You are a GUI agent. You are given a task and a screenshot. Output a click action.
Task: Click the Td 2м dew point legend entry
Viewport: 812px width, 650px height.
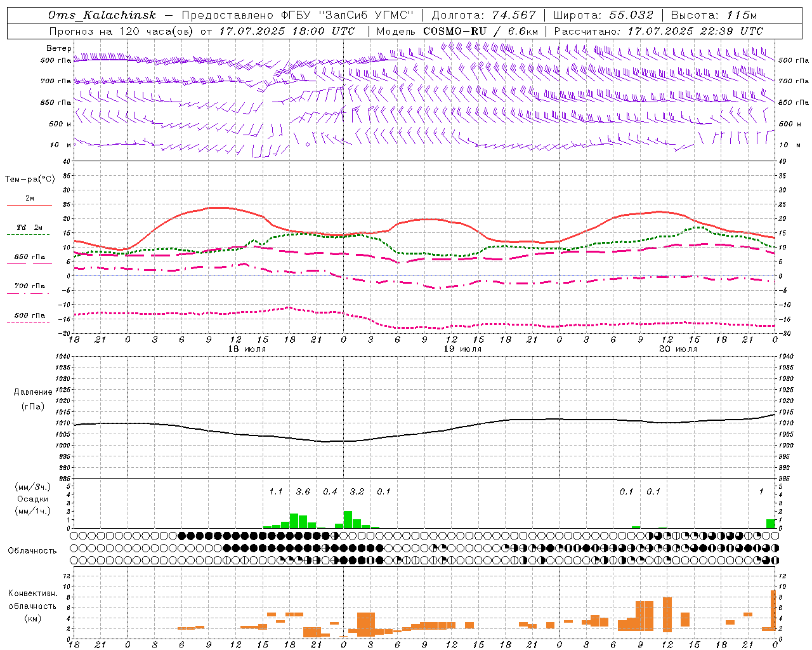29,227
